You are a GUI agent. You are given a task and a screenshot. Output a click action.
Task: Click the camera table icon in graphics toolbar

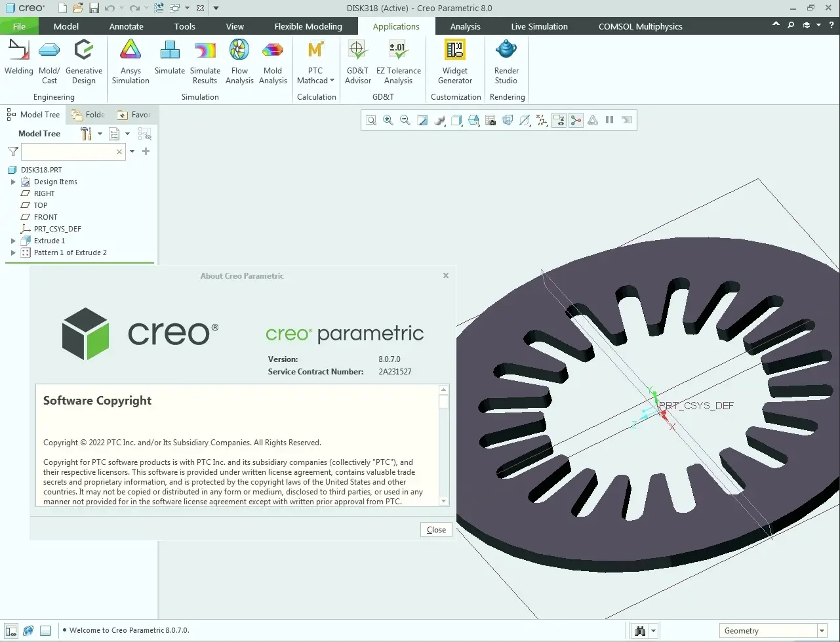pos(490,120)
